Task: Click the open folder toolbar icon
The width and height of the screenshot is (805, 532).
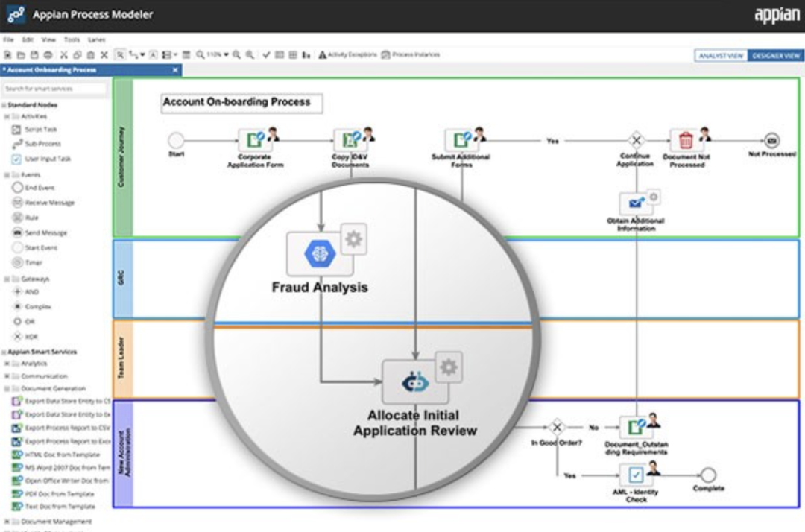Action: [x=21, y=55]
